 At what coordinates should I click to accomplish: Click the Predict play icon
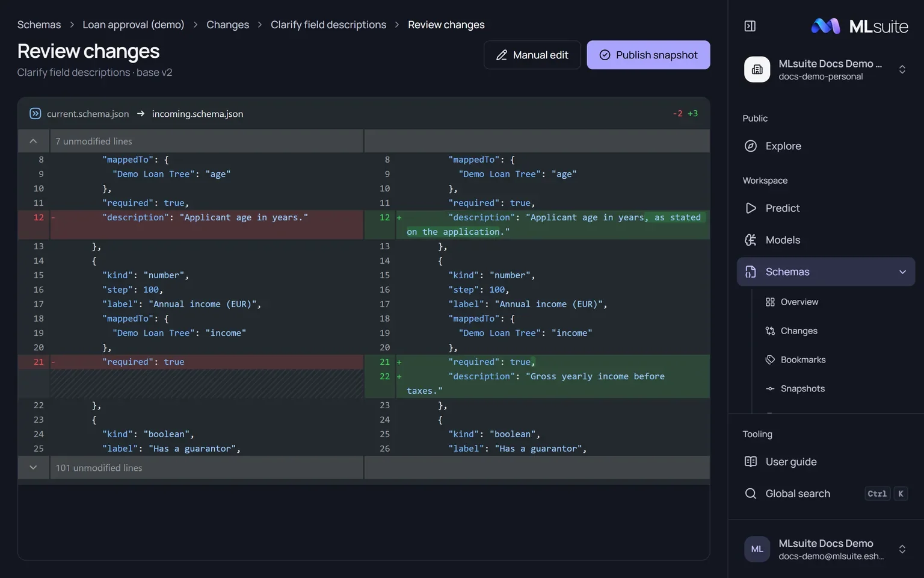[x=751, y=208]
